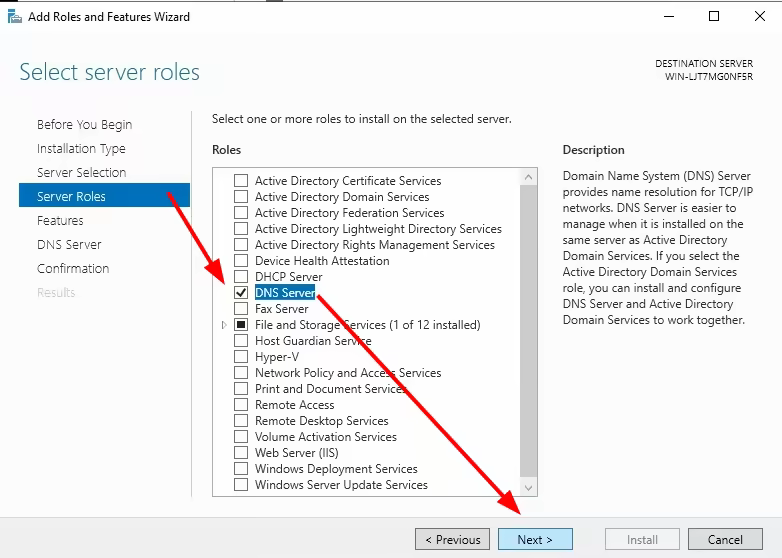This screenshot has width=782, height=558.
Task: Check the Web Server (IIS) checkbox
Action: pos(241,452)
